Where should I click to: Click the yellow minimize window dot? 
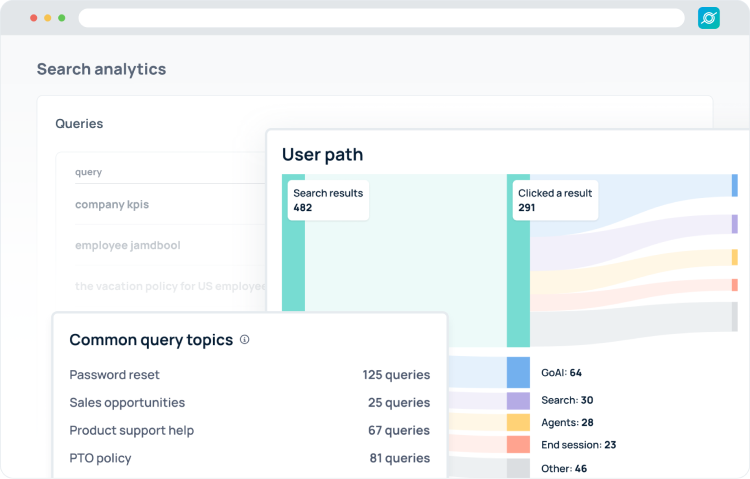pos(47,18)
